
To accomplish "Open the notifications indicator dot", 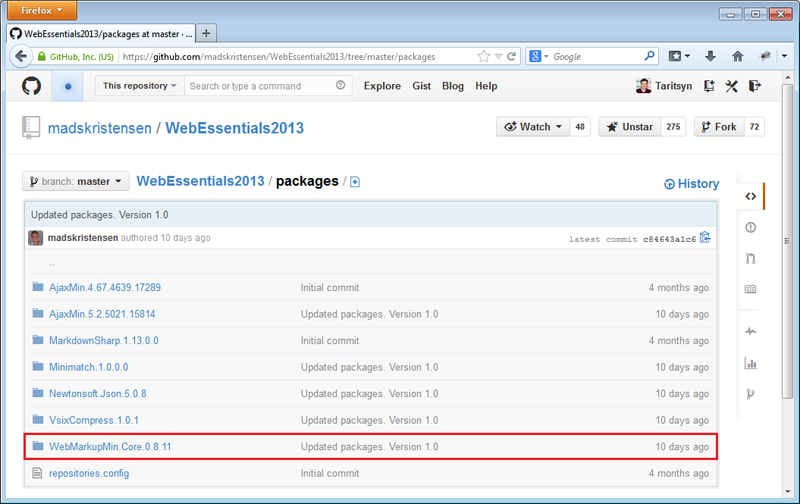I will 68,86.
